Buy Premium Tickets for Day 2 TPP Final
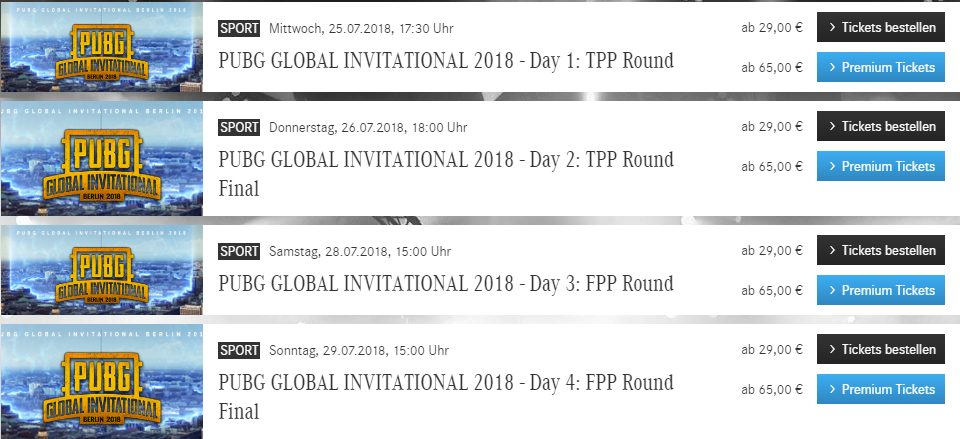960x439 pixels. point(880,167)
